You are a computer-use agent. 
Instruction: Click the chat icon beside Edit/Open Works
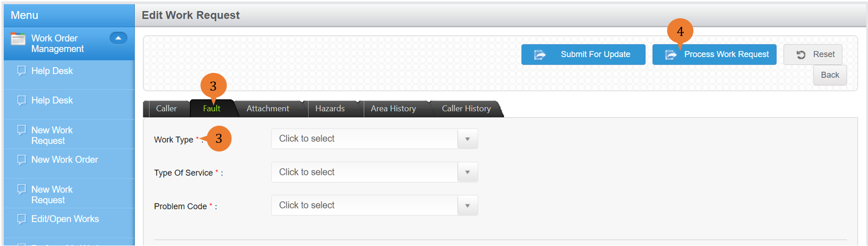(x=21, y=219)
